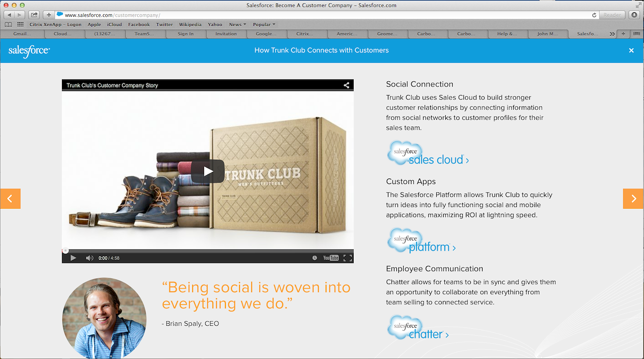Click the Safari address bar URL field
Viewport: 644px width, 359px height.
[x=322, y=15]
